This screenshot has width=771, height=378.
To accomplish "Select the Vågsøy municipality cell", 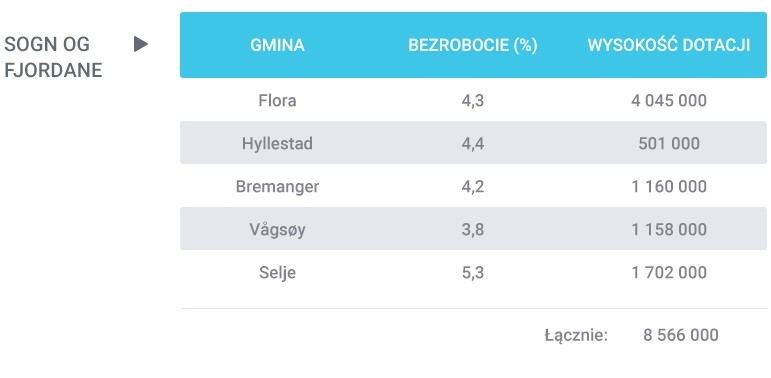I will [277, 230].
